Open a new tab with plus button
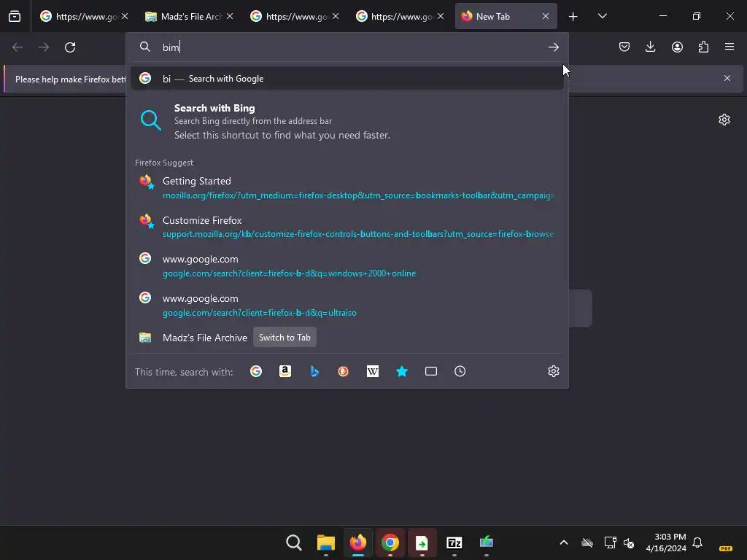Viewport: 747px width, 560px height. click(x=573, y=17)
